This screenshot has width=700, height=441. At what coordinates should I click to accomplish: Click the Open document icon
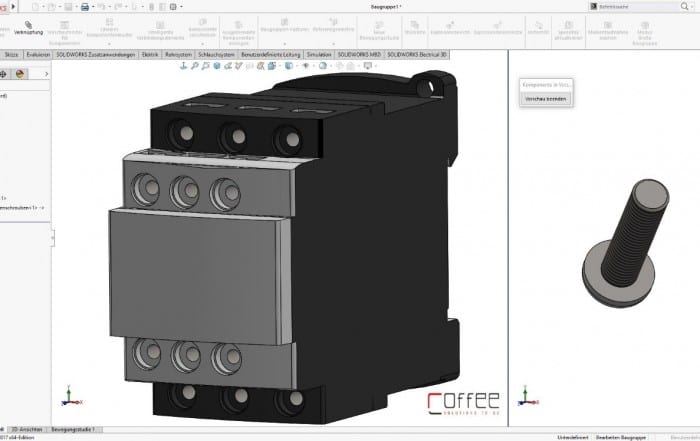(52, 7)
